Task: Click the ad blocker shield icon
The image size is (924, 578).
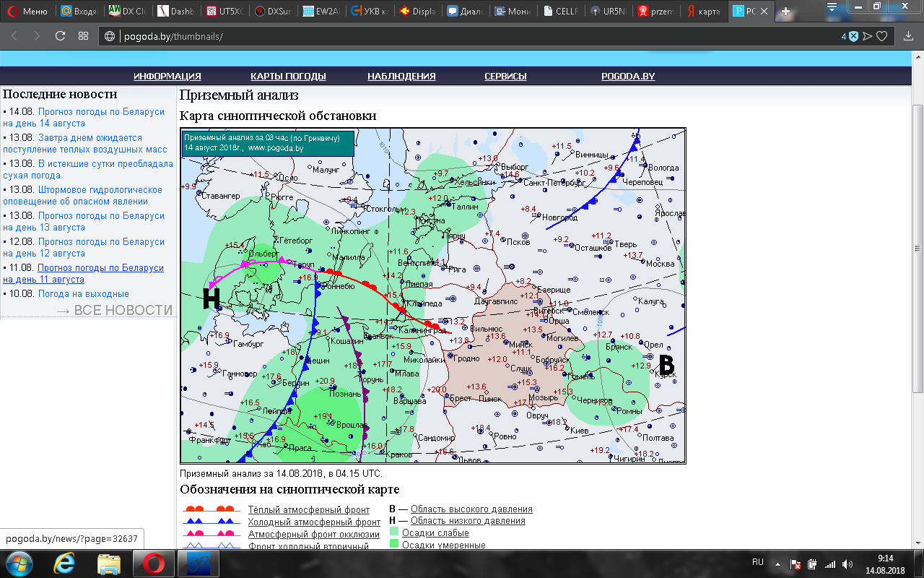Action: pos(853,36)
